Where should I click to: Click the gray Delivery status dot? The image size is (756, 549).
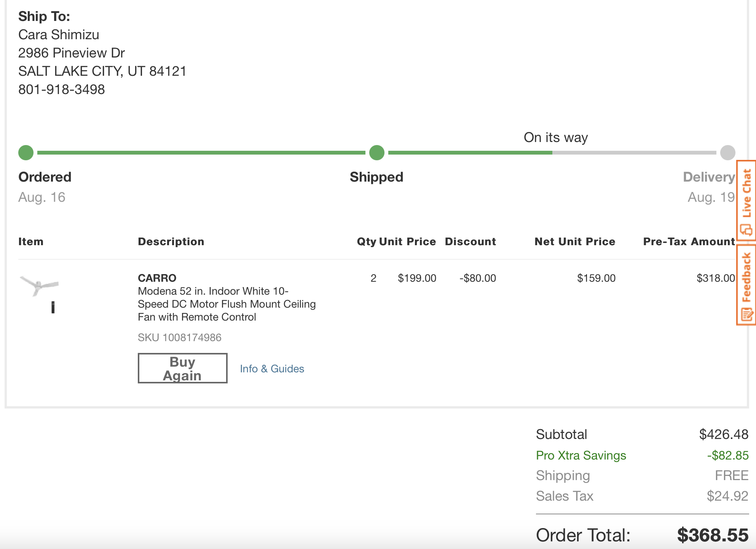click(727, 153)
